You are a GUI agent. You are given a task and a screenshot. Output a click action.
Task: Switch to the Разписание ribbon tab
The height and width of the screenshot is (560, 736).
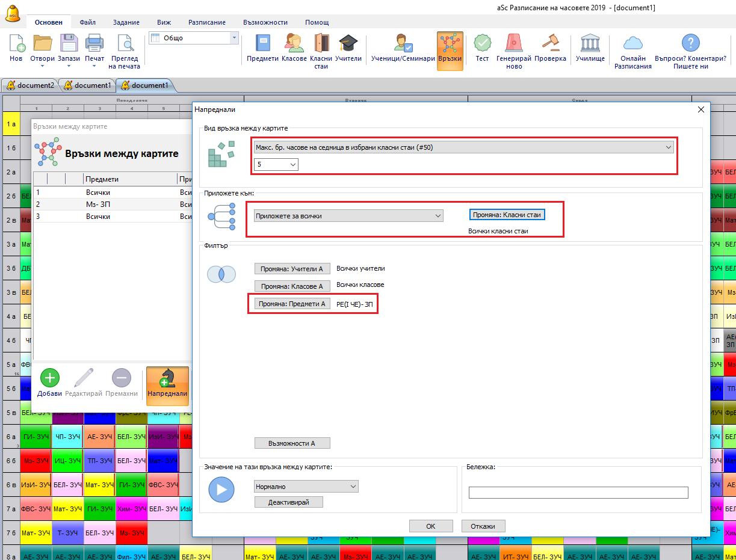(206, 22)
